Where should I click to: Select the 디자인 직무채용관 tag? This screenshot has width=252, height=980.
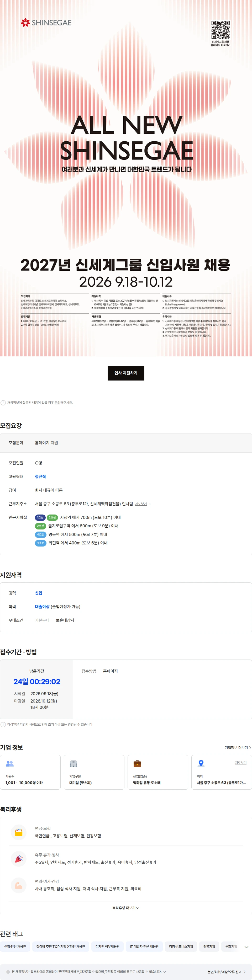point(107,946)
